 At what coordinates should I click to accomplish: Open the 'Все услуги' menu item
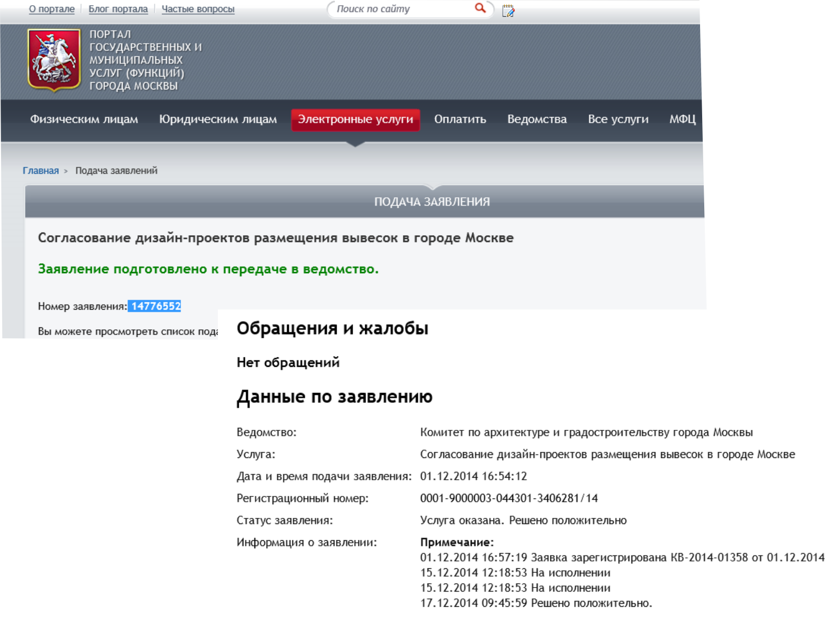coord(618,119)
